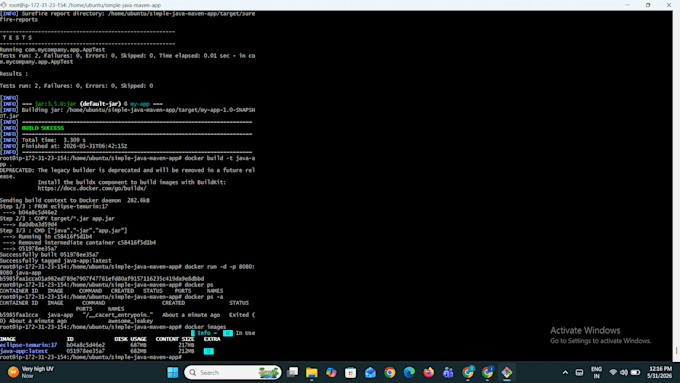Click the green BUILD SUCCESS text

(x=43, y=128)
